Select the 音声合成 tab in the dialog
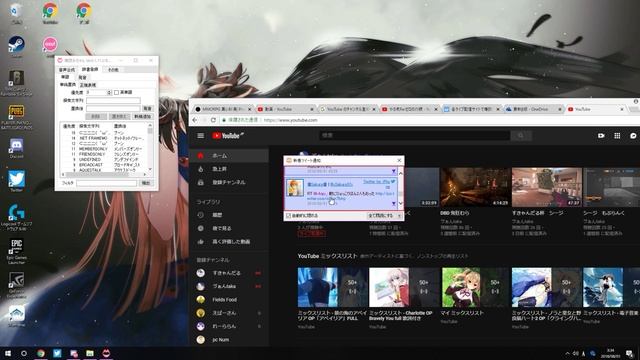 (x=67, y=70)
